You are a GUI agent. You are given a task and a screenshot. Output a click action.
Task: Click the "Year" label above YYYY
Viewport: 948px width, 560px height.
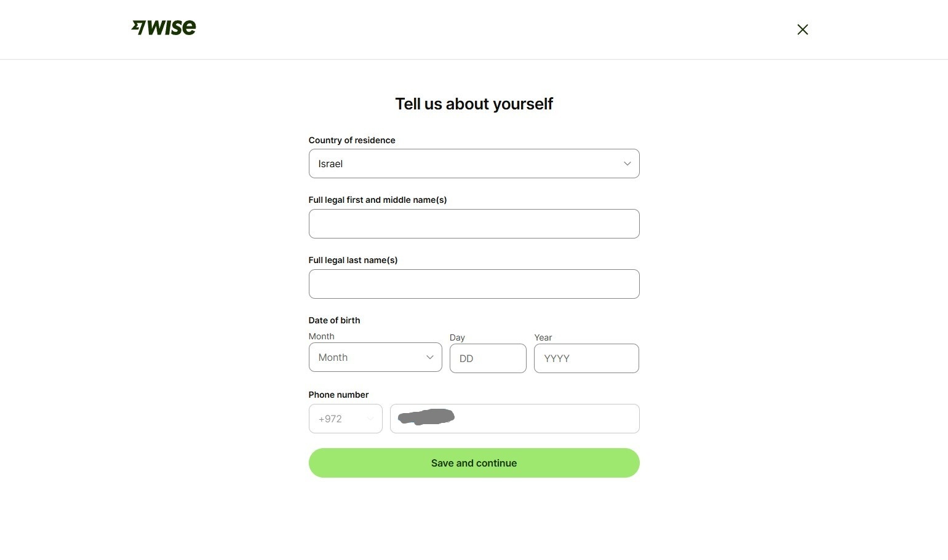point(543,337)
